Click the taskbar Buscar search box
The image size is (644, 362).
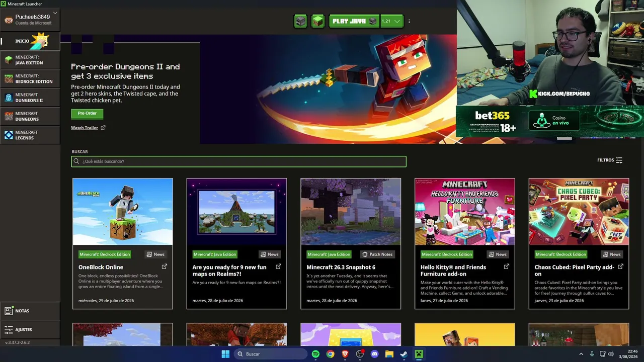click(x=271, y=354)
